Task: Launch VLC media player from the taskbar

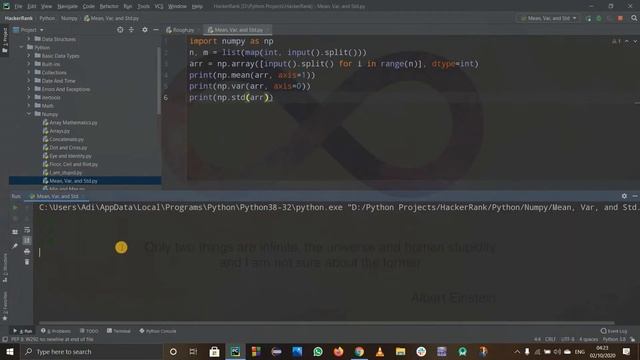Action: [x=380, y=351]
